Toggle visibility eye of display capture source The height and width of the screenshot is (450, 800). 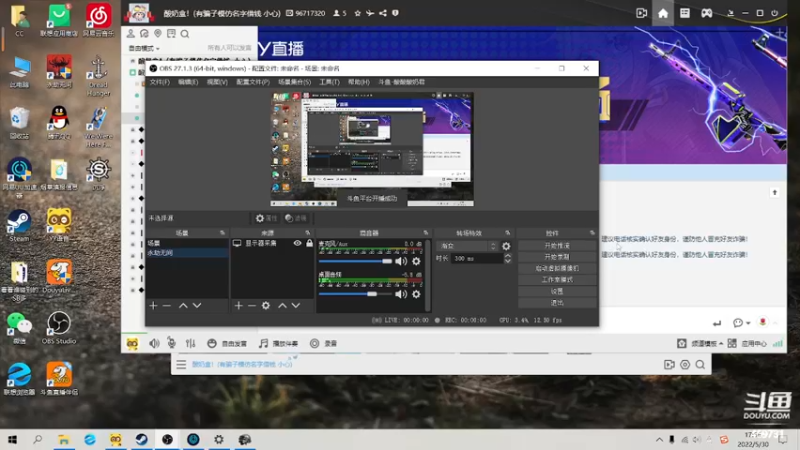click(297, 243)
